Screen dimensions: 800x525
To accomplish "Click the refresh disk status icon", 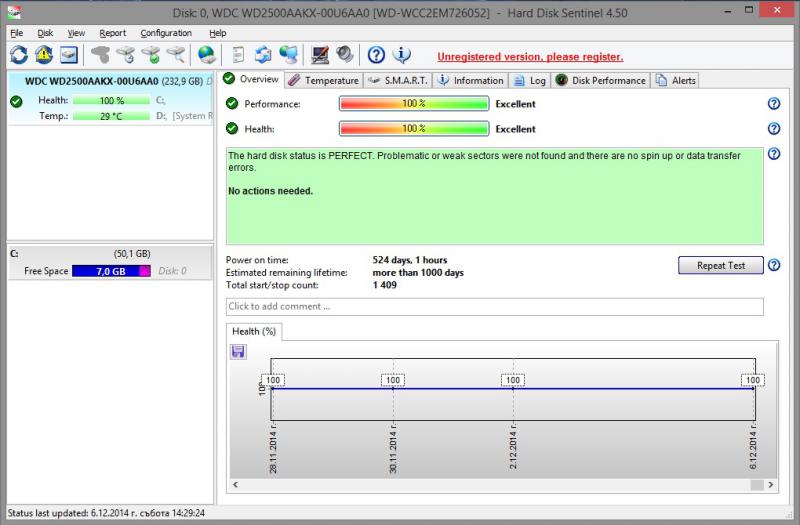I will (x=19, y=55).
